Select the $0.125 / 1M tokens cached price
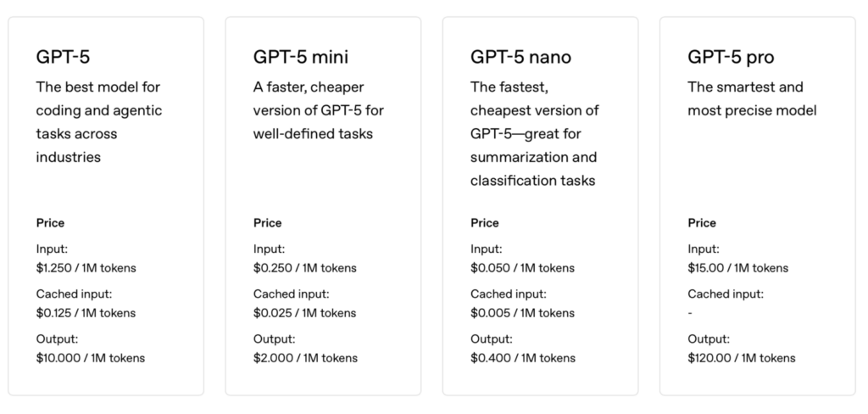 [86, 313]
